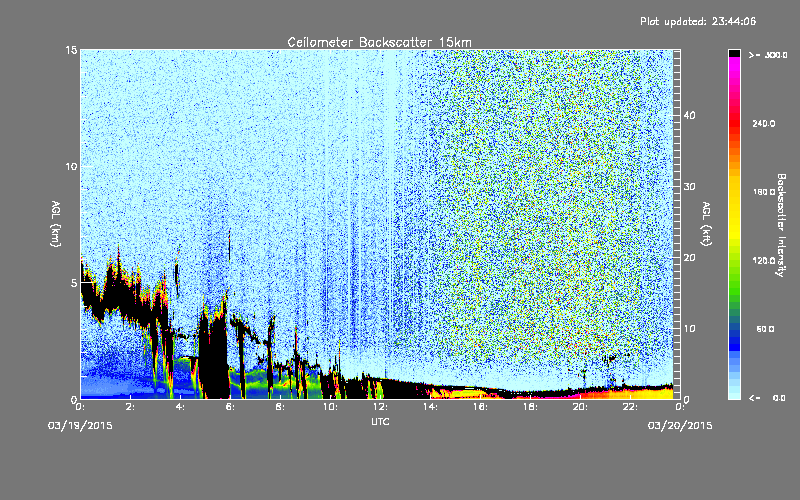Click the '<= 0.0' colorbar minimum label

(768, 398)
